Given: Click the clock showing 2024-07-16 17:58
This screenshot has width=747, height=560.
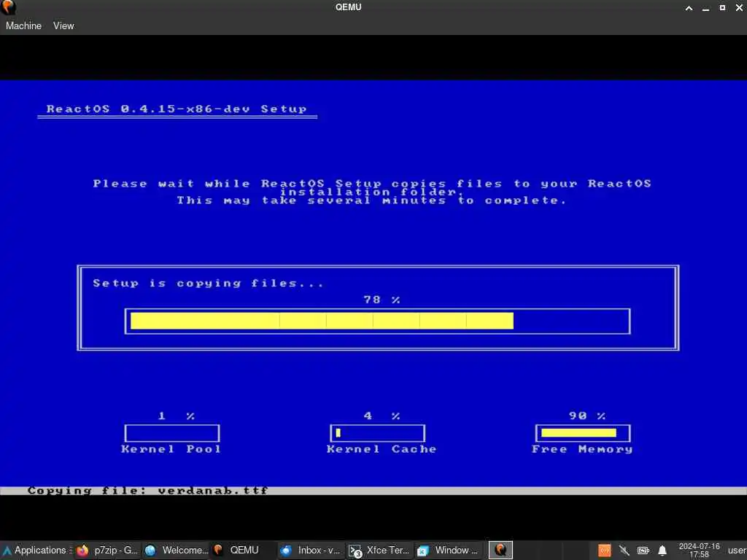Looking at the screenshot, I should point(699,550).
